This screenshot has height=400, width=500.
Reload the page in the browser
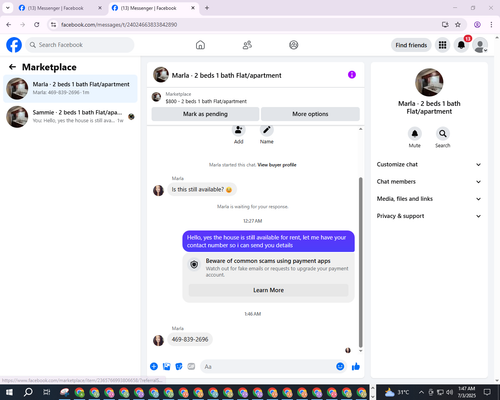(37, 25)
